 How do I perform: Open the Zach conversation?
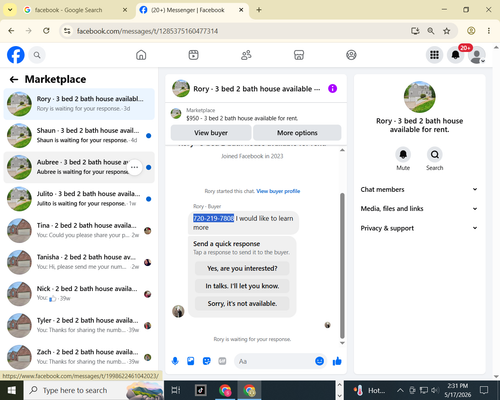[x=79, y=357]
